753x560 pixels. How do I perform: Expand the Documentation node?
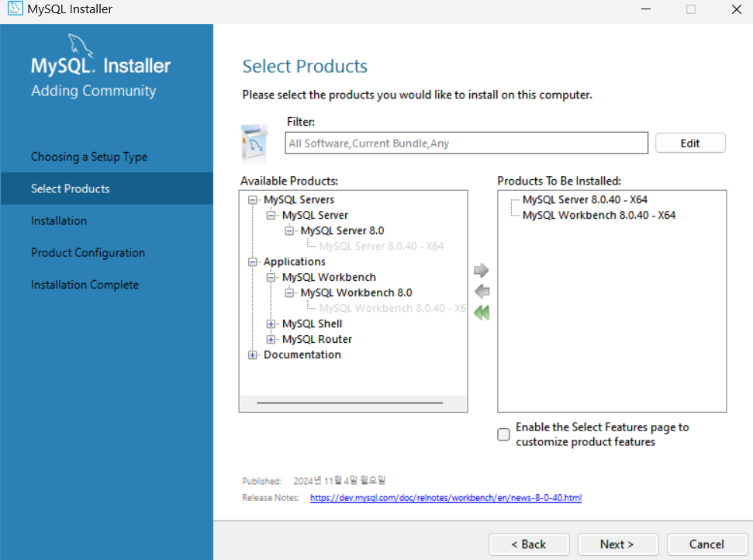pyautogui.click(x=252, y=355)
